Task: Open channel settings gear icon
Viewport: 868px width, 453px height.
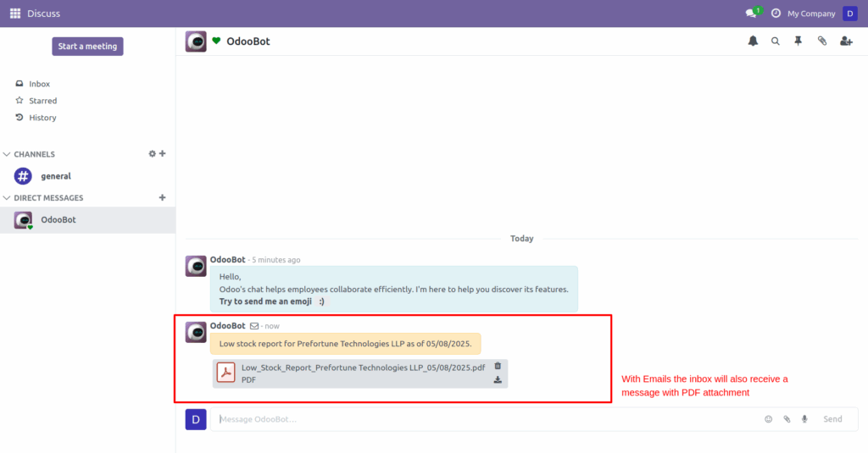Action: [153, 154]
